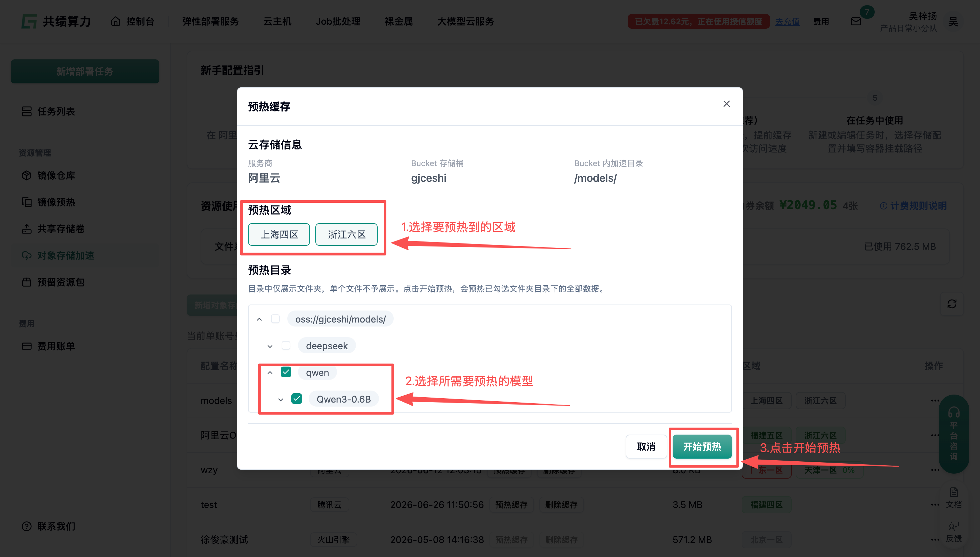This screenshot has width=980, height=557.
Task: Open the 吴 user avatar
Action: pyautogui.click(x=953, y=21)
